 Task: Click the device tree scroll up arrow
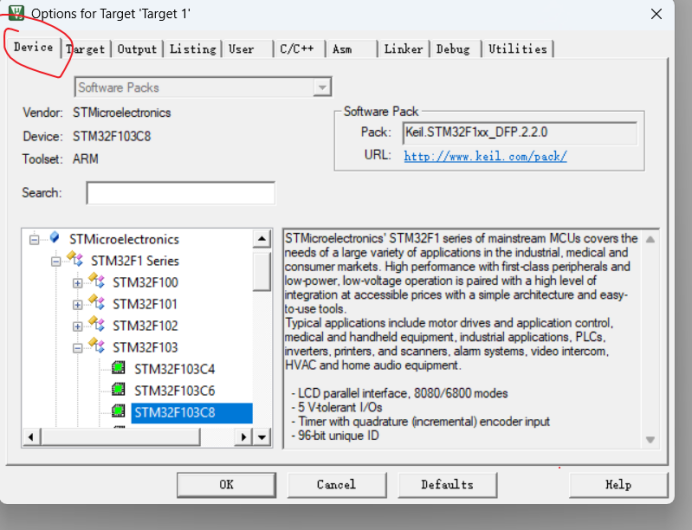pyautogui.click(x=262, y=239)
